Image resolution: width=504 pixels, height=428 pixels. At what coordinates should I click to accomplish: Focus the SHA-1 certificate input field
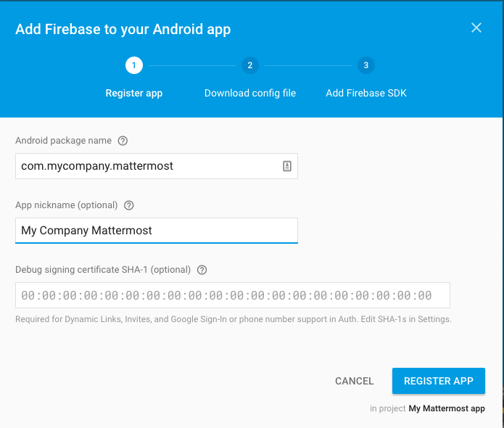point(232,295)
